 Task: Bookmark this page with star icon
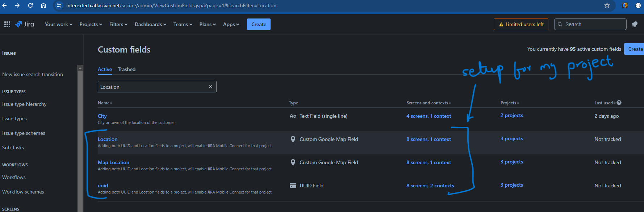(607, 5)
